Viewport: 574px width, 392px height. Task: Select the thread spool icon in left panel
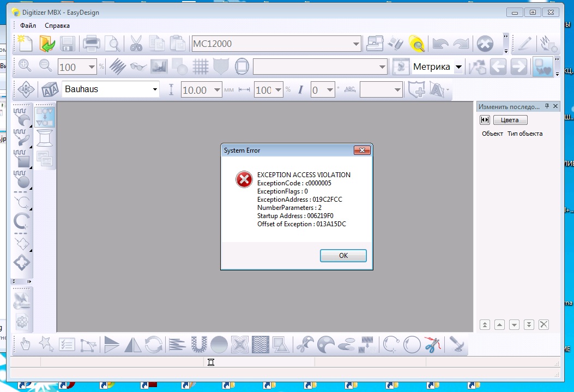click(x=45, y=138)
